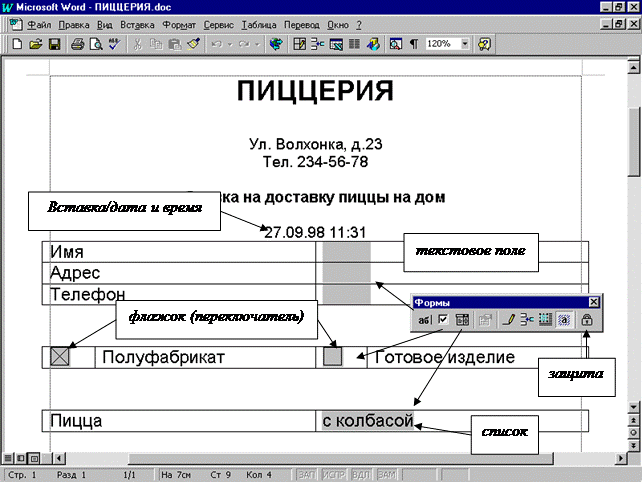
Task: Click the Redo arrow icon
Action: click(244, 44)
